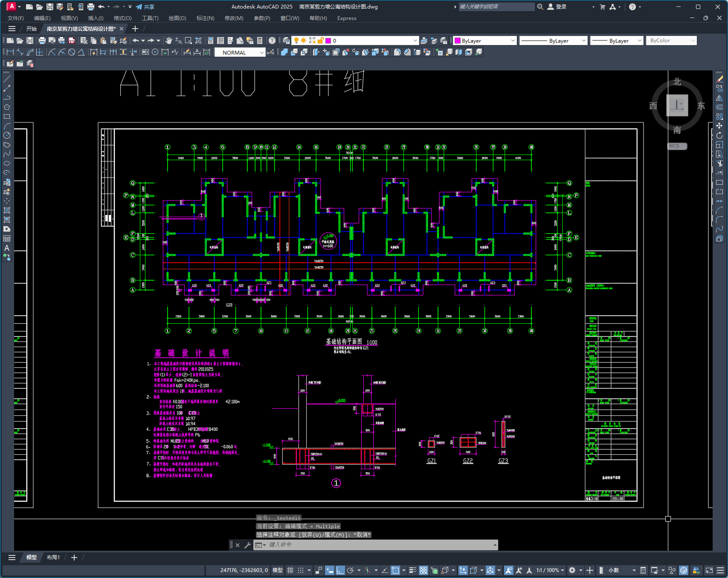Click the magenta layer color swatch in the layer dropdown
The width and height of the screenshot is (728, 578).
328,41
